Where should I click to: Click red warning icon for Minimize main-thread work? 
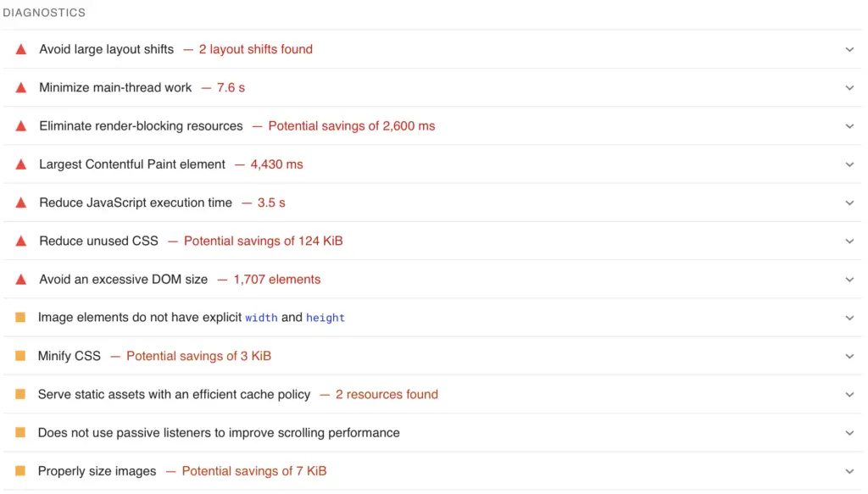[21, 87]
